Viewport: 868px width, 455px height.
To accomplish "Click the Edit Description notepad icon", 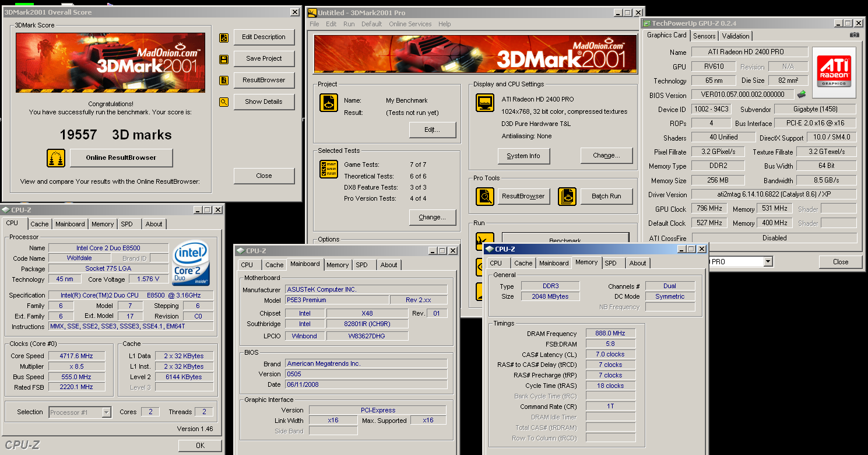I will [224, 38].
